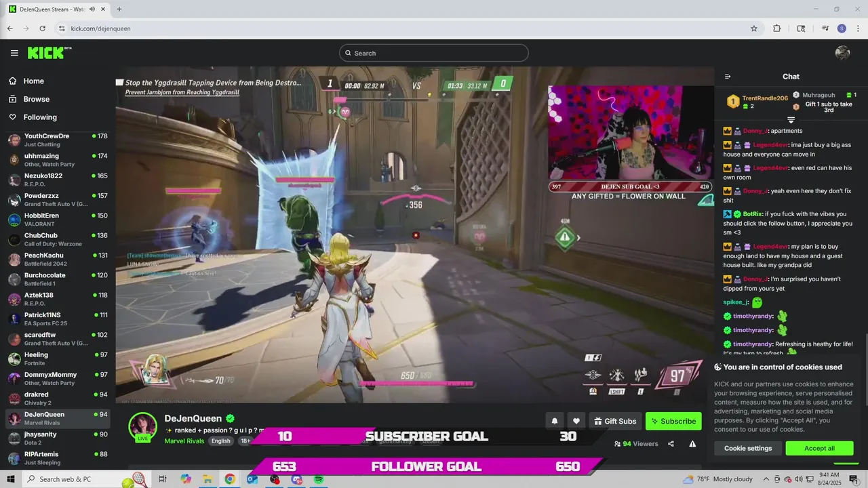Bookmark the page with star icon

tap(754, 28)
